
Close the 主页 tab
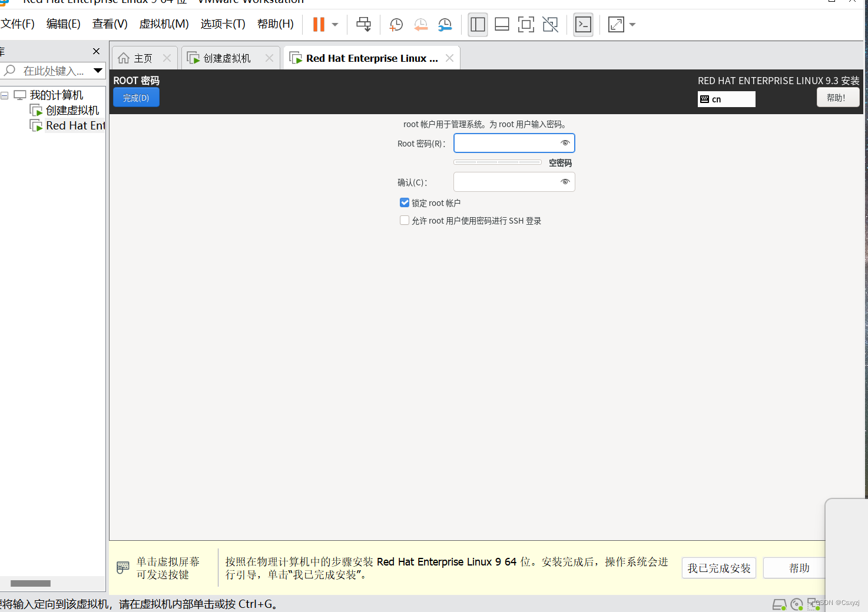pos(167,58)
